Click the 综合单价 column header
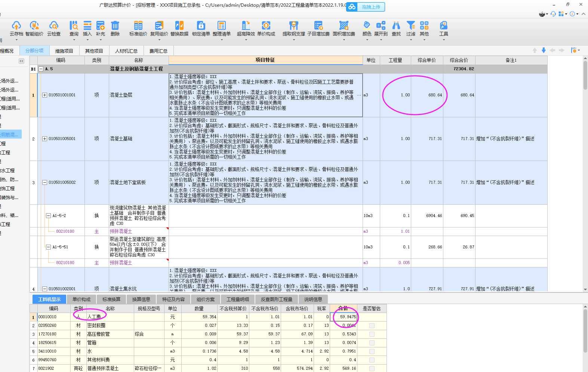The height and width of the screenshot is (372, 588). pyautogui.click(x=427, y=60)
